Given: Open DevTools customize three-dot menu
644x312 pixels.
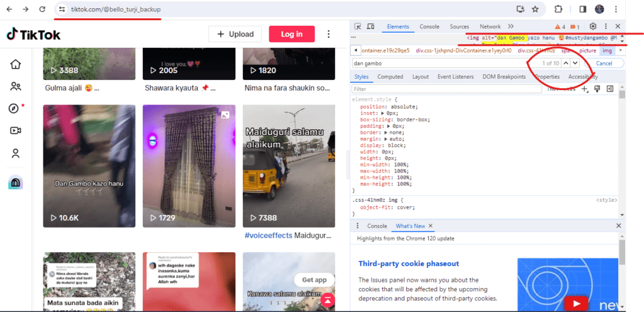Looking at the screenshot, I should click(x=606, y=26).
